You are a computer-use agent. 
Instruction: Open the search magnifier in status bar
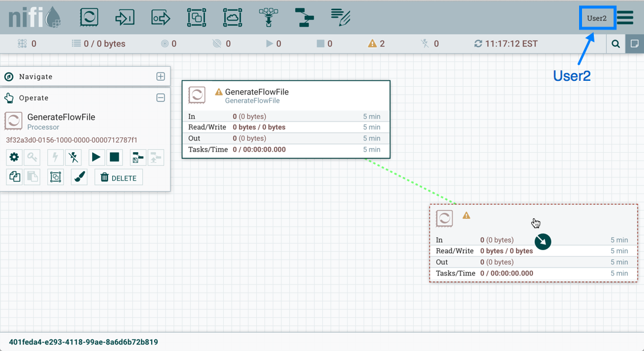pos(616,44)
